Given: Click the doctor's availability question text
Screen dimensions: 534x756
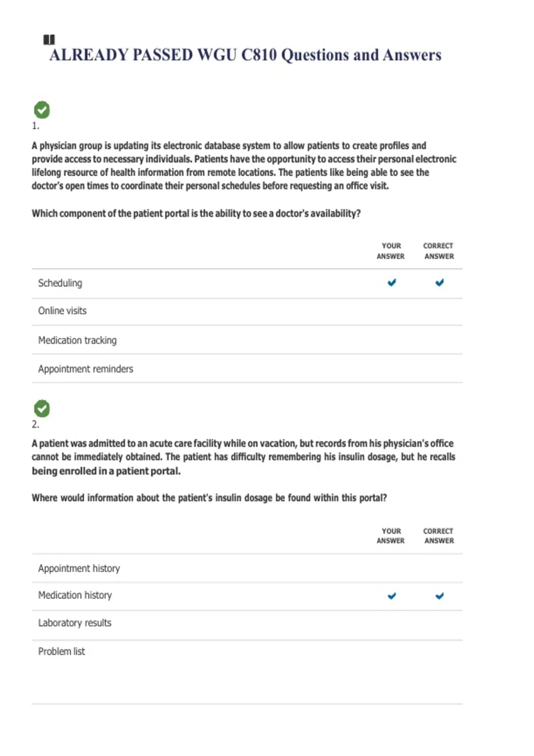Looking at the screenshot, I should [196, 213].
